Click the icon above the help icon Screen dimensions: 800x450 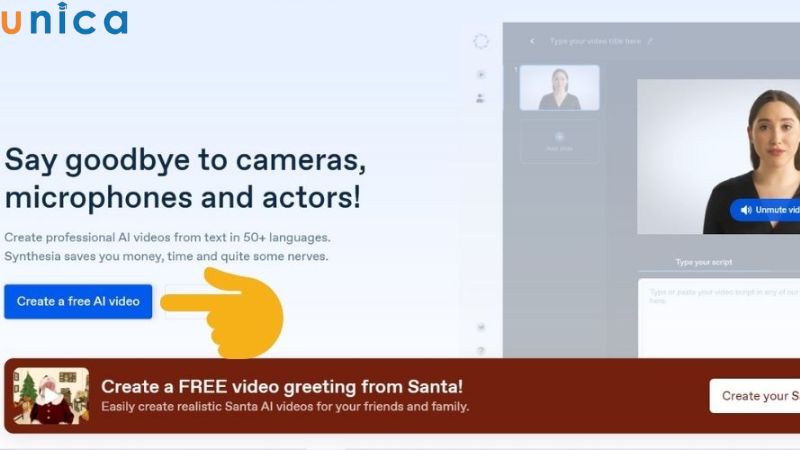pyautogui.click(x=481, y=327)
